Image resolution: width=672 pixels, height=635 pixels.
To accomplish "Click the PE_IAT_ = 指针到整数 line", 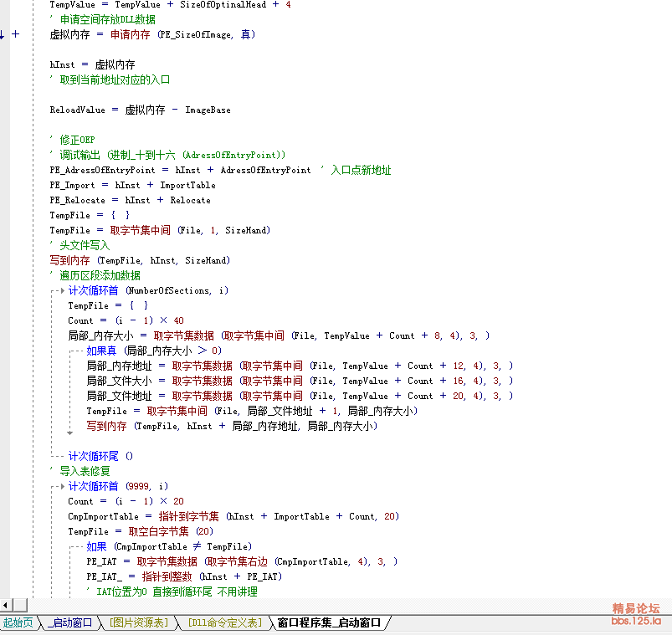I will [184, 576].
